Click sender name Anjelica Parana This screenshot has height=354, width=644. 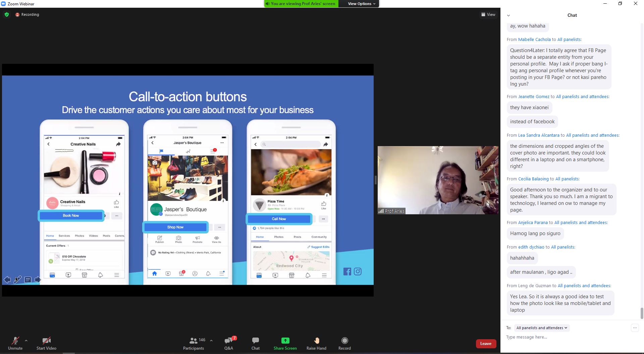click(533, 222)
